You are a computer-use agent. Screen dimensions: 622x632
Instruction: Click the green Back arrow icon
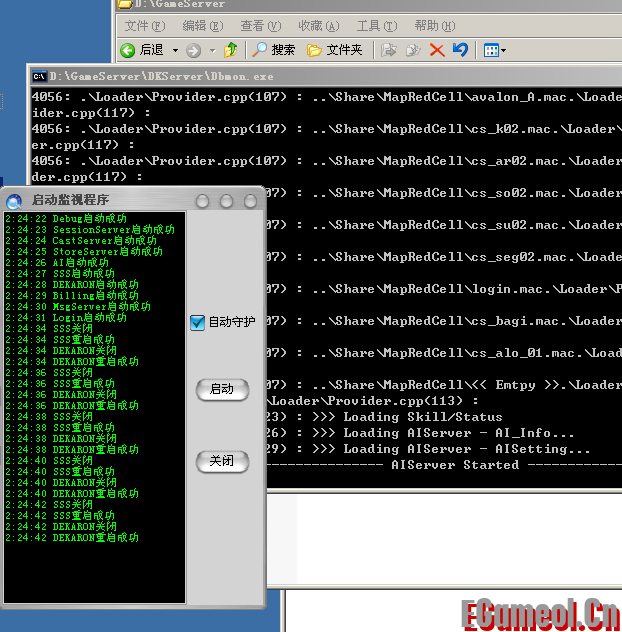pyautogui.click(x=128, y=50)
